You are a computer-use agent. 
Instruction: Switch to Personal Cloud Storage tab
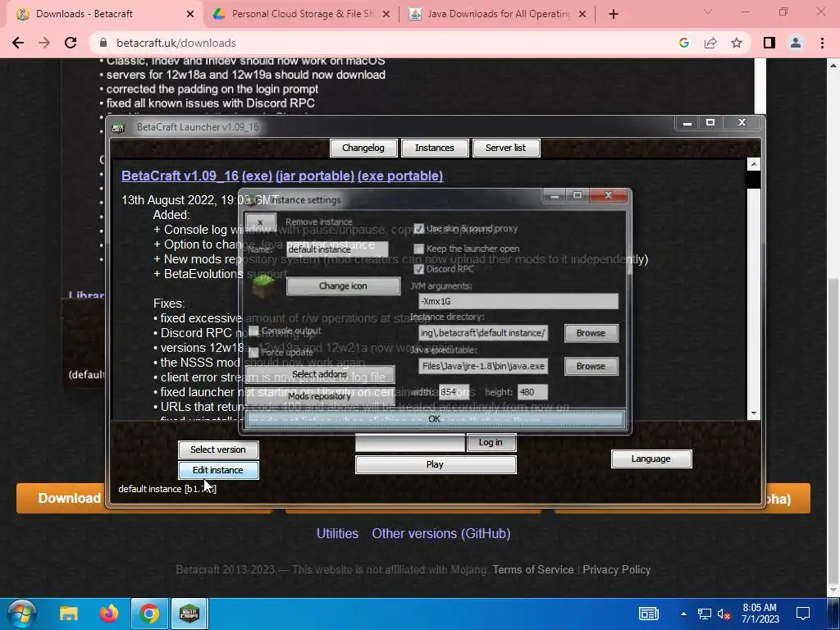click(302, 14)
